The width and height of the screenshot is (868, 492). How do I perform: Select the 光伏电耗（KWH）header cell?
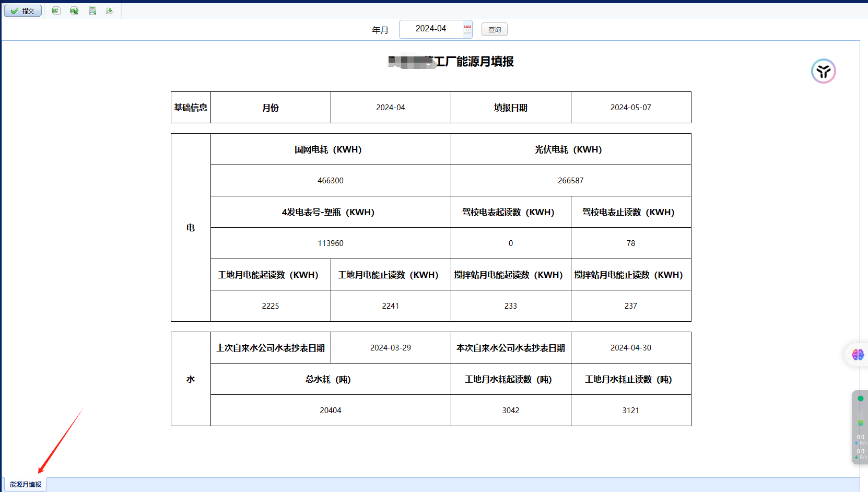pyautogui.click(x=571, y=149)
